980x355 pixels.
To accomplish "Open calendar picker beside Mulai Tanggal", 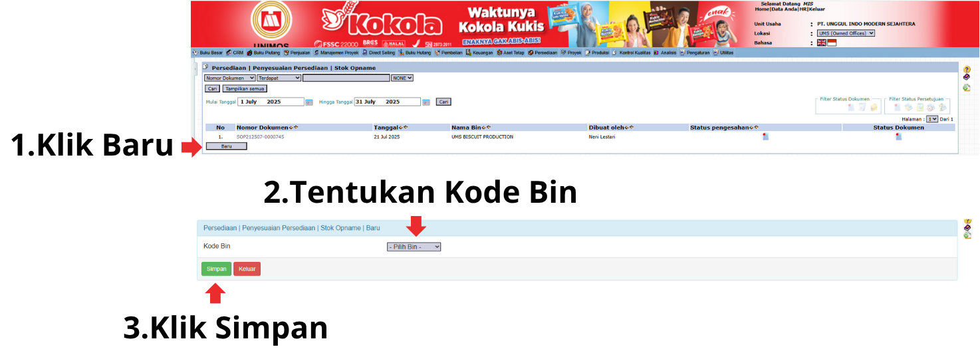I will [x=309, y=102].
